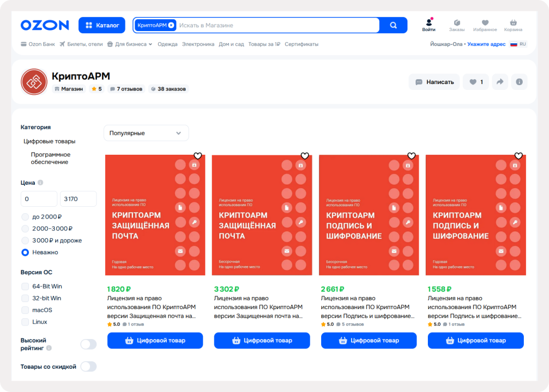Click the magnifier search button

[394, 25]
